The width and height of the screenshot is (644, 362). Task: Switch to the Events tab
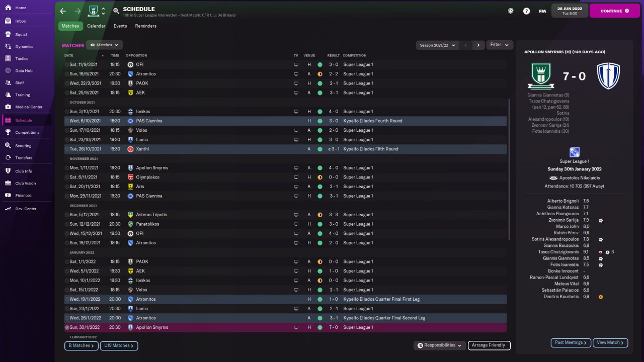point(120,26)
